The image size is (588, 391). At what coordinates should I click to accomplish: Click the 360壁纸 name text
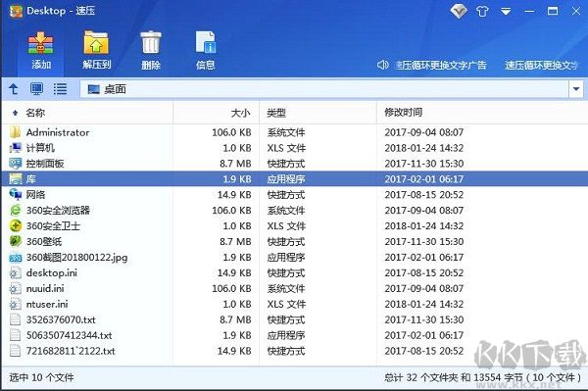[44, 242]
